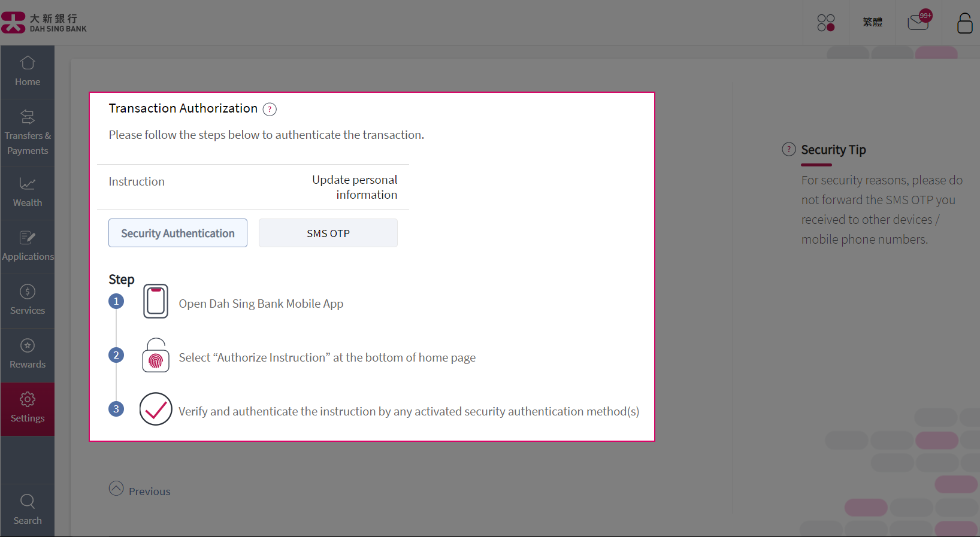This screenshot has width=980, height=537.
Task: Click text "Open Dah Sing Bank Mobile App"
Action: (x=261, y=304)
